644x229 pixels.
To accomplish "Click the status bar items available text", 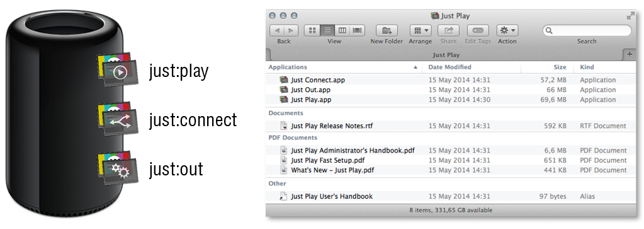I will coord(451,210).
